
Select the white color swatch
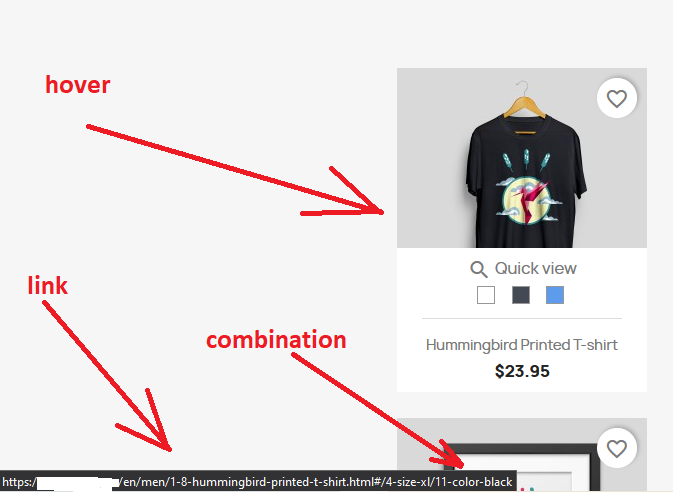[x=486, y=295]
